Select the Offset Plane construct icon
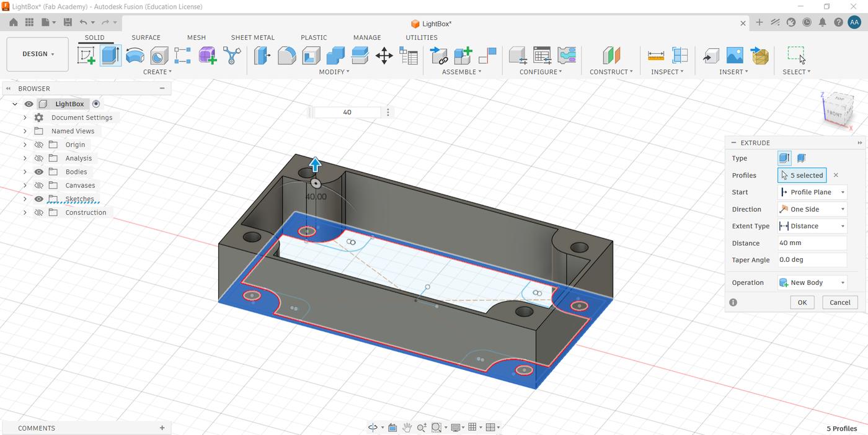Image resolution: width=868 pixels, height=435 pixels. pyautogui.click(x=611, y=55)
